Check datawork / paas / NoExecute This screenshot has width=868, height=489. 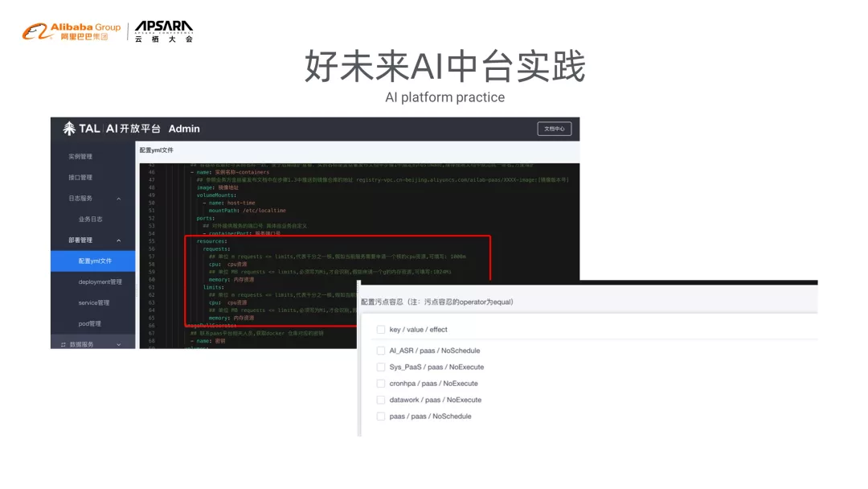(x=381, y=400)
